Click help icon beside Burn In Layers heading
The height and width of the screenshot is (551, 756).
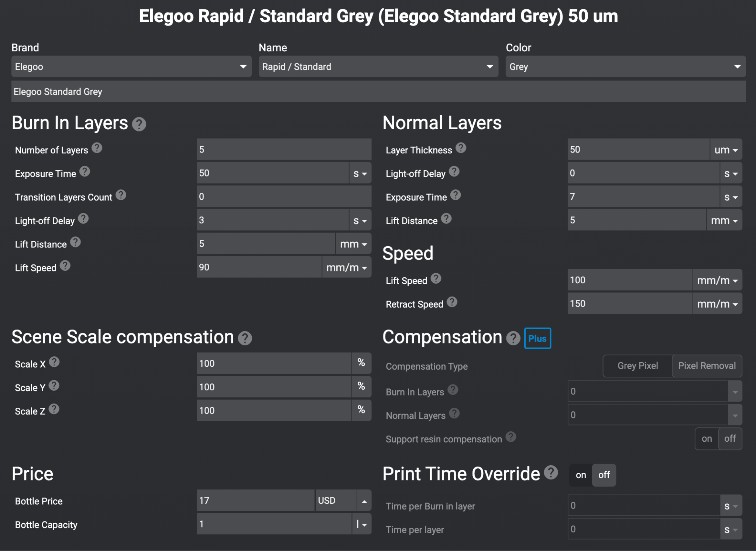click(x=139, y=124)
